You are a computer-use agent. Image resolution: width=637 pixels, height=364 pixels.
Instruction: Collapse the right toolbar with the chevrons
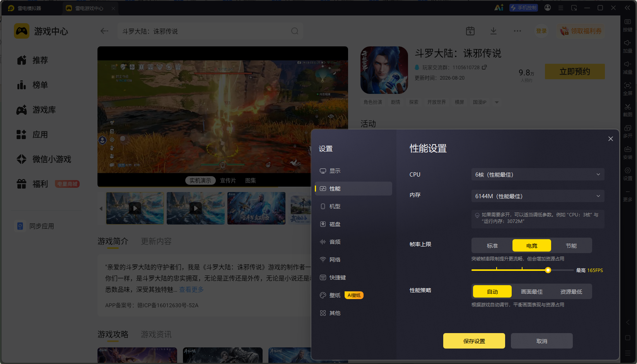[x=627, y=8]
